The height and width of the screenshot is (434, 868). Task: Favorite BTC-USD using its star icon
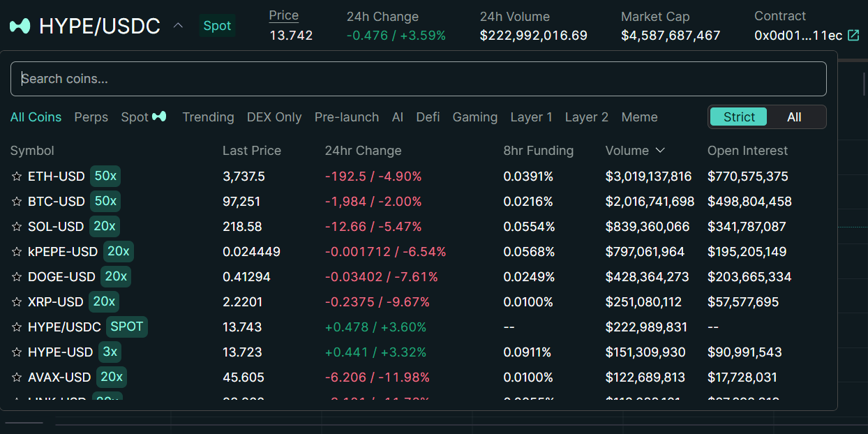(x=15, y=201)
